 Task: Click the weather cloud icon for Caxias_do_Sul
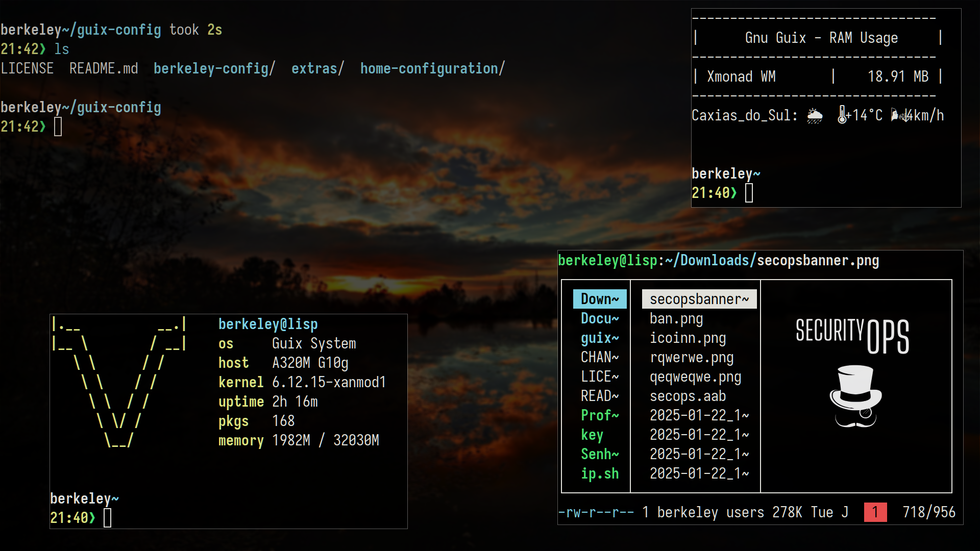[815, 116]
